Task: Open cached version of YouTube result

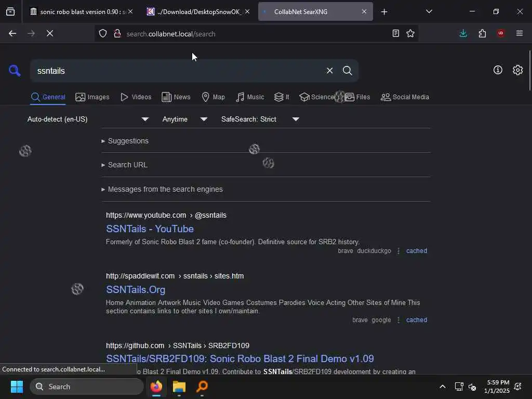Action: click(417, 251)
